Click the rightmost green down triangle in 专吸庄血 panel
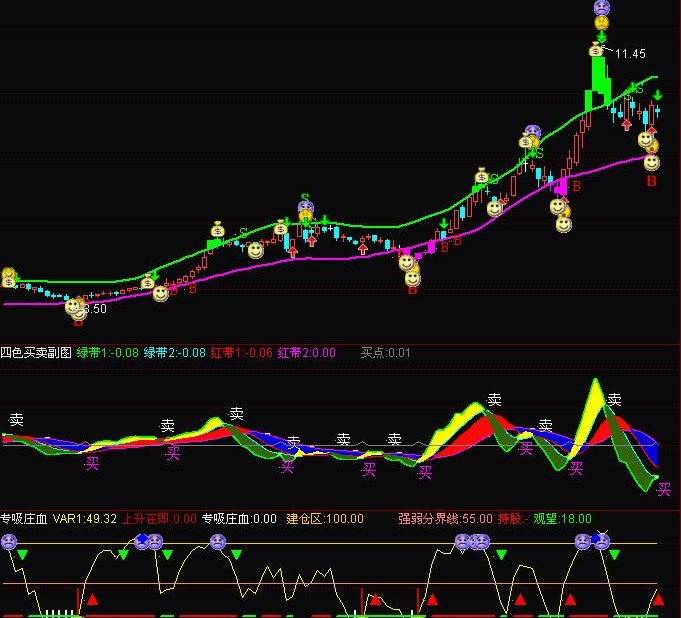Viewport: 681px width, 618px height. tap(614, 555)
